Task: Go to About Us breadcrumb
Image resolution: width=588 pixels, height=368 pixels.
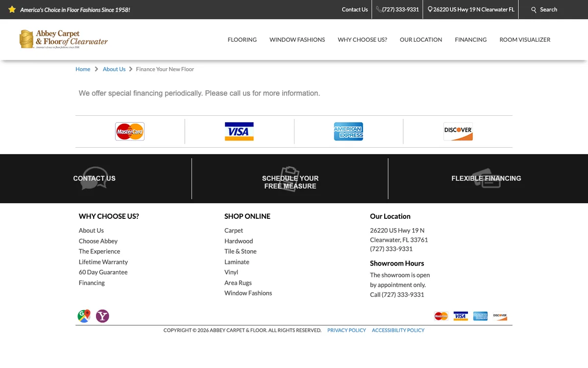Action: [x=114, y=69]
